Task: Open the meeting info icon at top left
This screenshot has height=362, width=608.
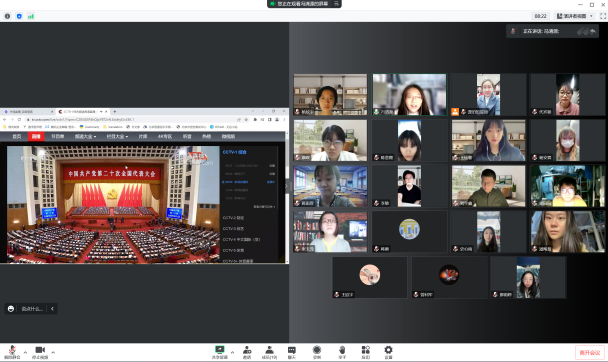Action: click(x=7, y=16)
